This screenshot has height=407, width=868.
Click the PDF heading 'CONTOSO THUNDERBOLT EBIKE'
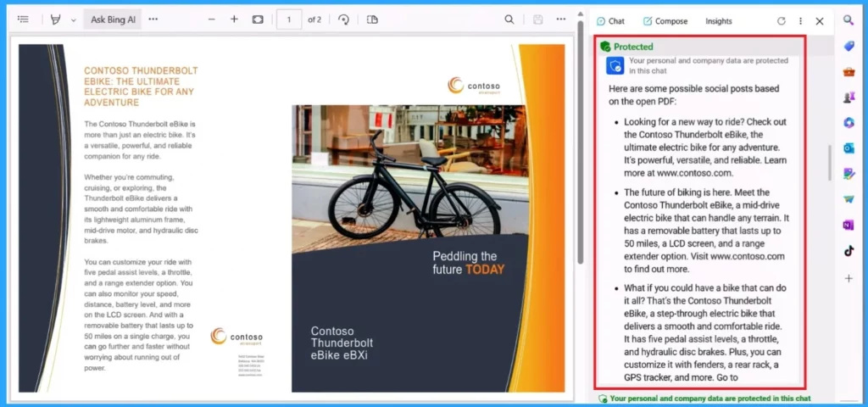141,87
